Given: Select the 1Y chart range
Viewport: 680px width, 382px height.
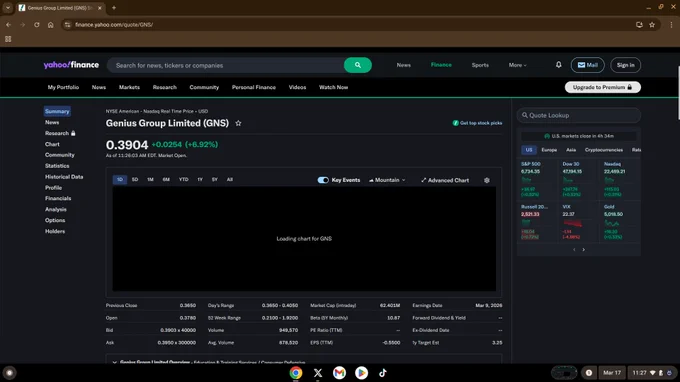Looking at the screenshot, I should (200, 180).
